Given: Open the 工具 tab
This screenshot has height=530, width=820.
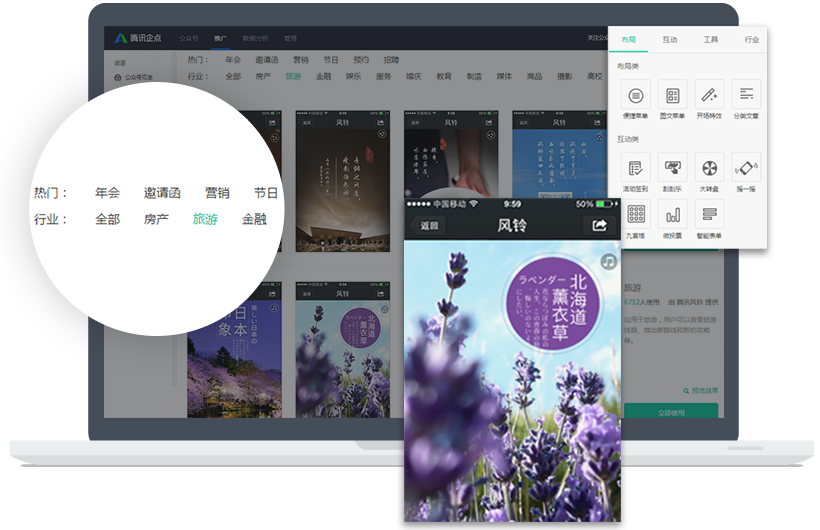Looking at the screenshot, I should click(710, 39).
